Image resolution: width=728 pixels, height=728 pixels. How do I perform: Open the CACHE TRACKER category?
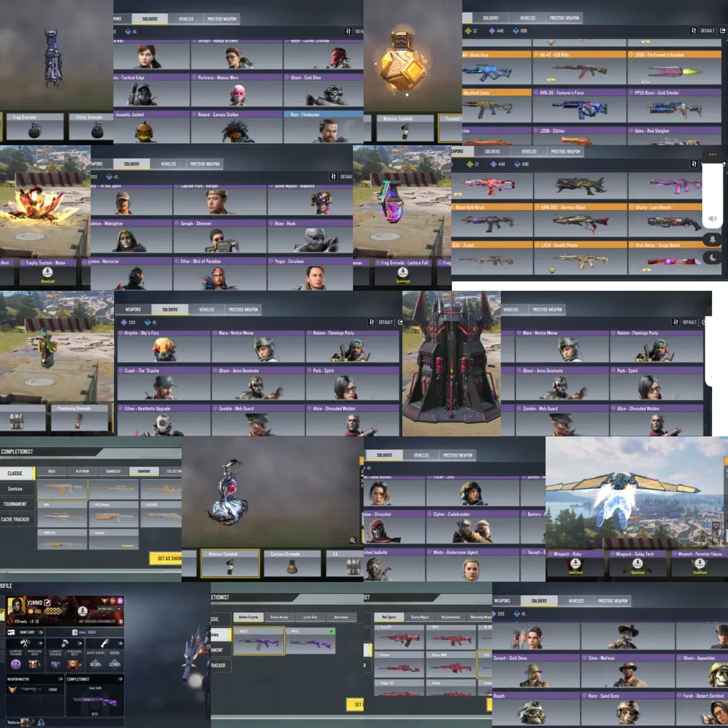(17, 519)
